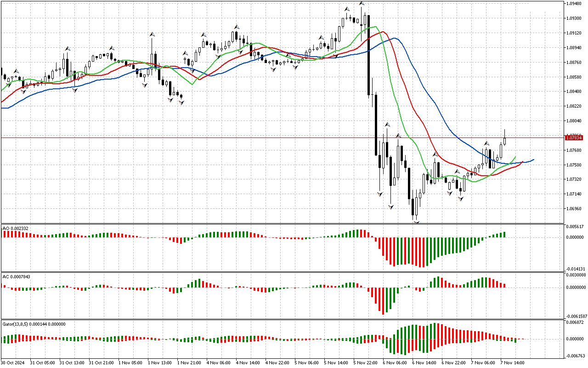The image size is (588, 368).
Task: Click the 30 Oct 2024 date label
Action: (x=12, y=363)
